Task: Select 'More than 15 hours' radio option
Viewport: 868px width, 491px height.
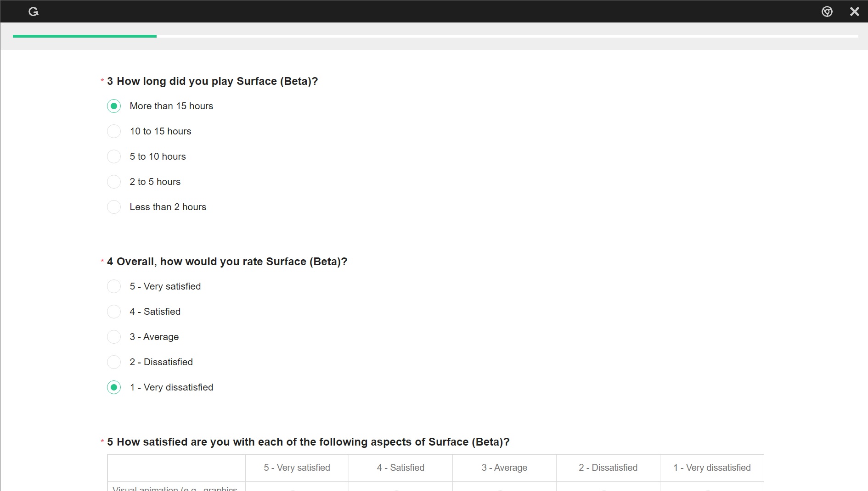Action: pos(114,106)
